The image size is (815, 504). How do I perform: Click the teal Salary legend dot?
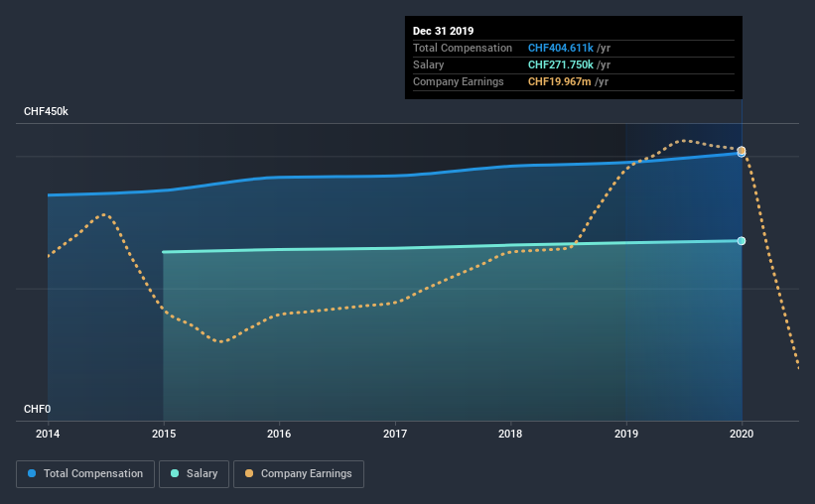click(175, 473)
